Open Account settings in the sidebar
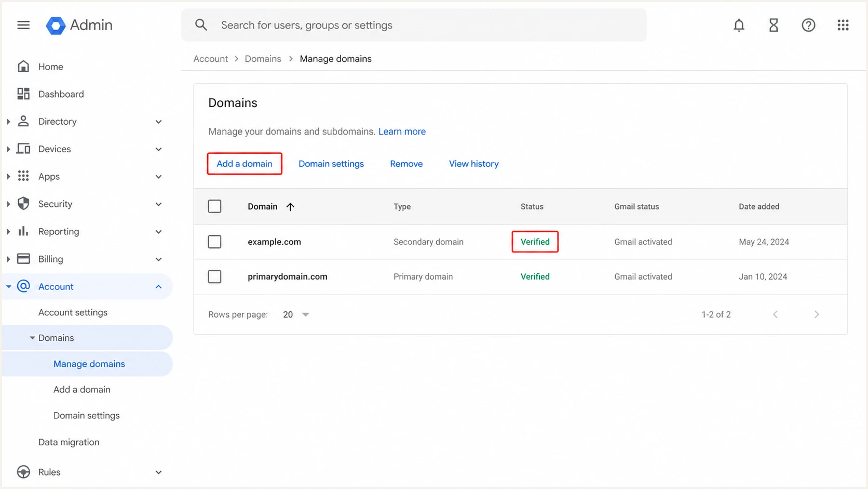 coord(73,312)
